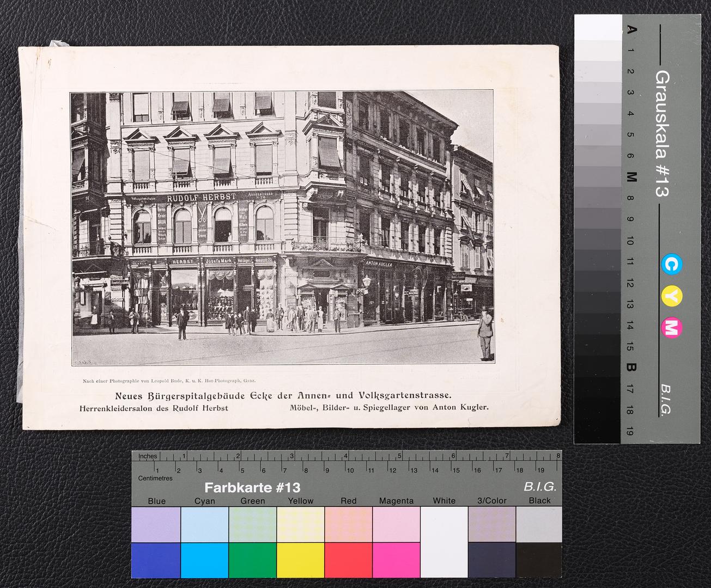Image resolution: width=711 pixels, height=588 pixels.
Task: Click the 'Yellow' column label
Action: (300, 501)
